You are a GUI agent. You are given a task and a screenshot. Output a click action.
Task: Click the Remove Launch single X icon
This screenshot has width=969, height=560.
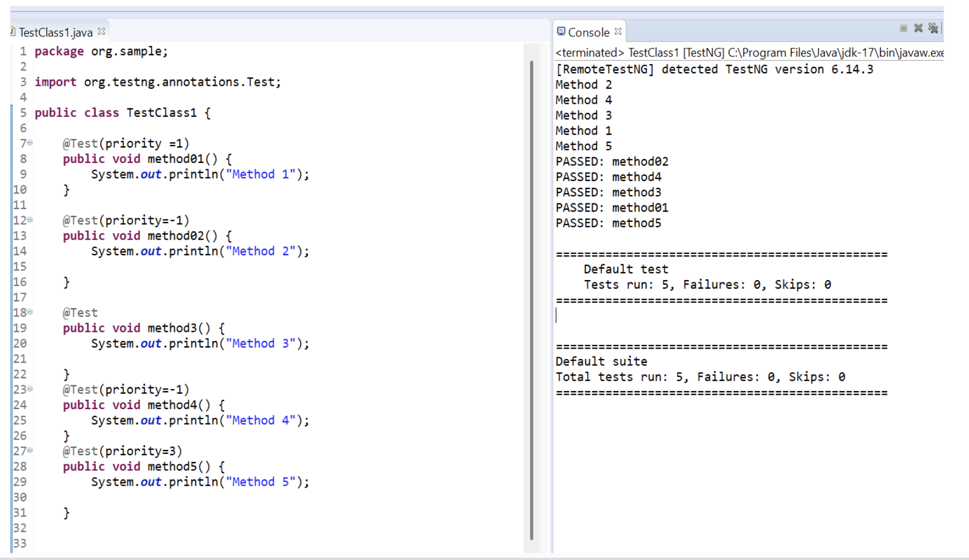click(x=918, y=28)
